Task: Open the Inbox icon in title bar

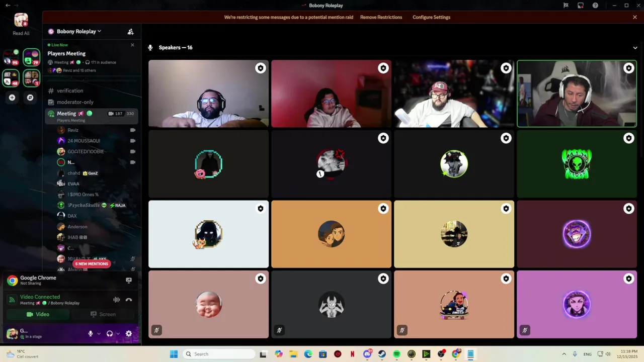Action: (580, 6)
